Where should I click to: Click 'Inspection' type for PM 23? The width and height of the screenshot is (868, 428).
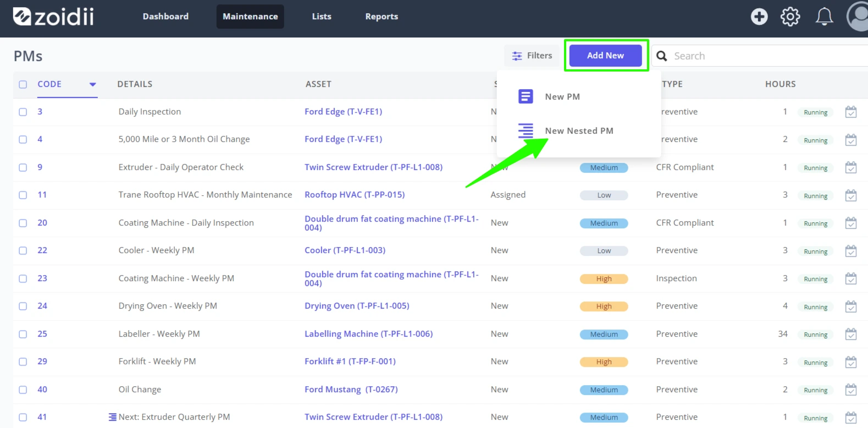click(676, 278)
